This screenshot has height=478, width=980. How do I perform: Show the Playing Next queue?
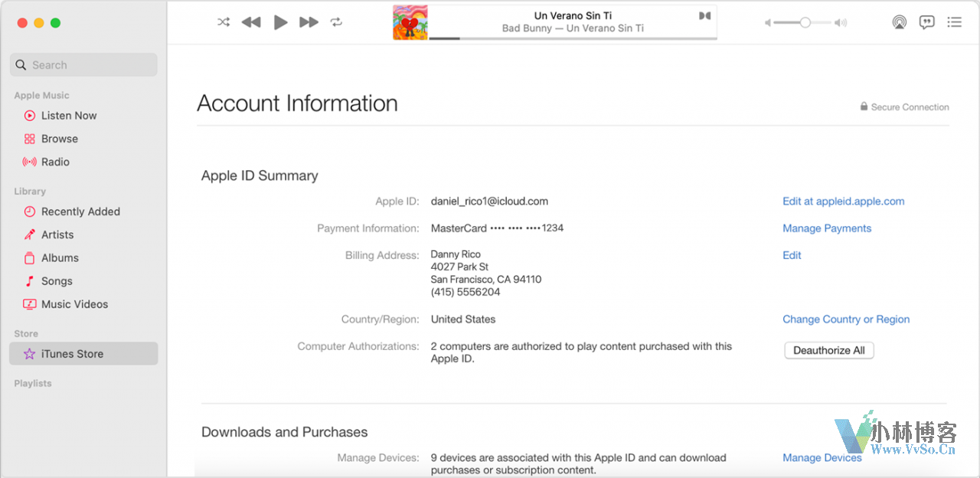[x=954, y=22]
